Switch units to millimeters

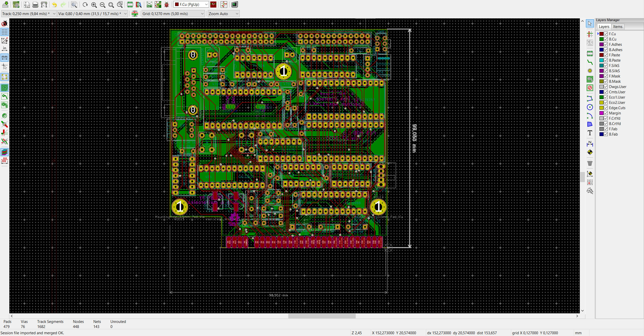pos(5,57)
